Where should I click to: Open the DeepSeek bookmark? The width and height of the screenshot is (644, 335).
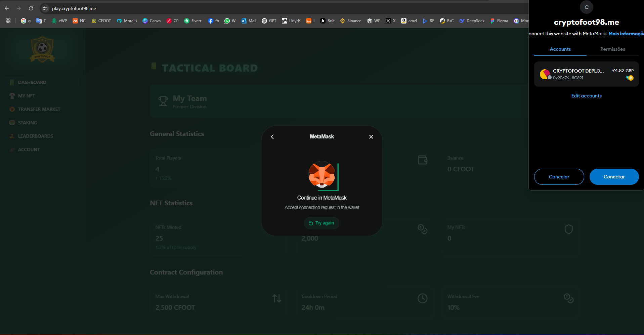[x=472, y=21]
